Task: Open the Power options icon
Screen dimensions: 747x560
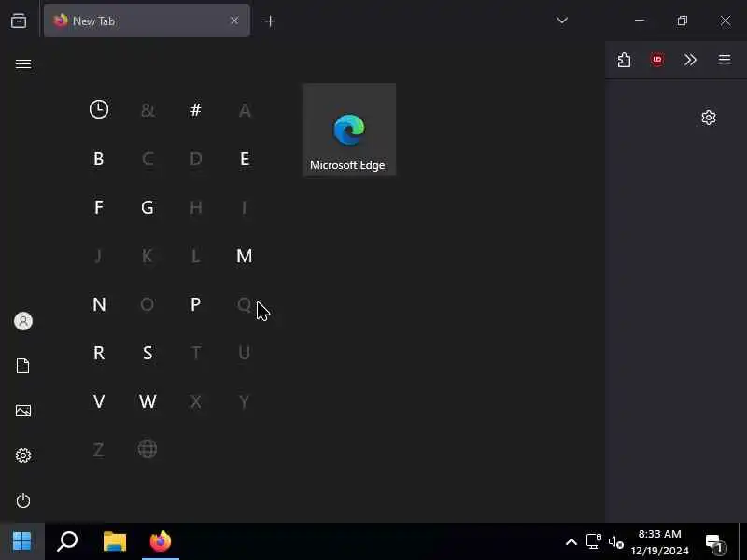Action: click(23, 500)
